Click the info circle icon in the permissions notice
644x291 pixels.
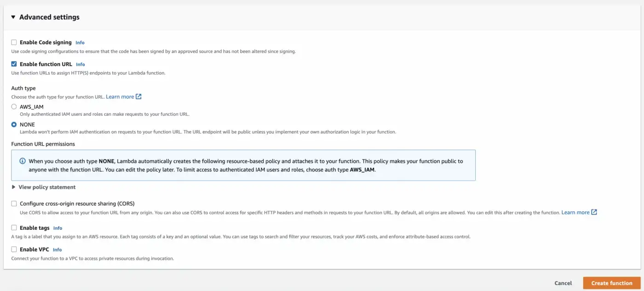(x=23, y=161)
